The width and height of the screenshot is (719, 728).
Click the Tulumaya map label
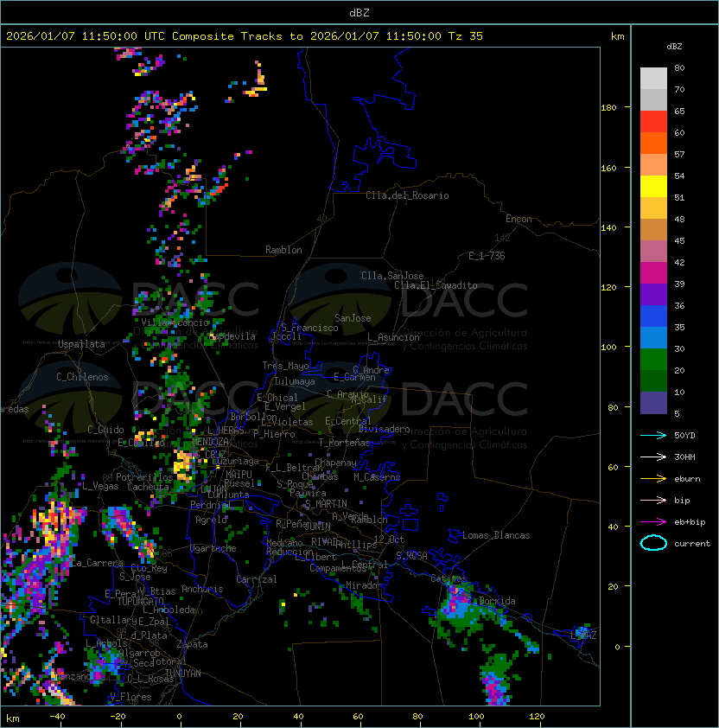[x=295, y=381]
